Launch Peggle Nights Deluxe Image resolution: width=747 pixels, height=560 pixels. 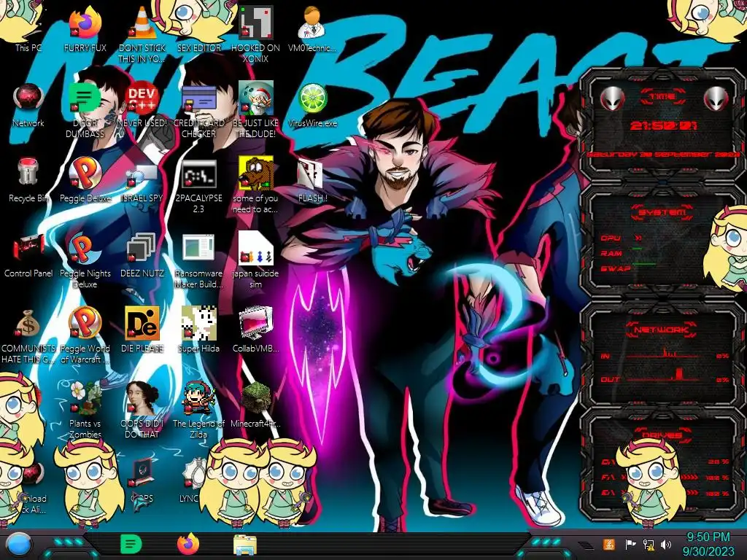[x=85, y=260]
